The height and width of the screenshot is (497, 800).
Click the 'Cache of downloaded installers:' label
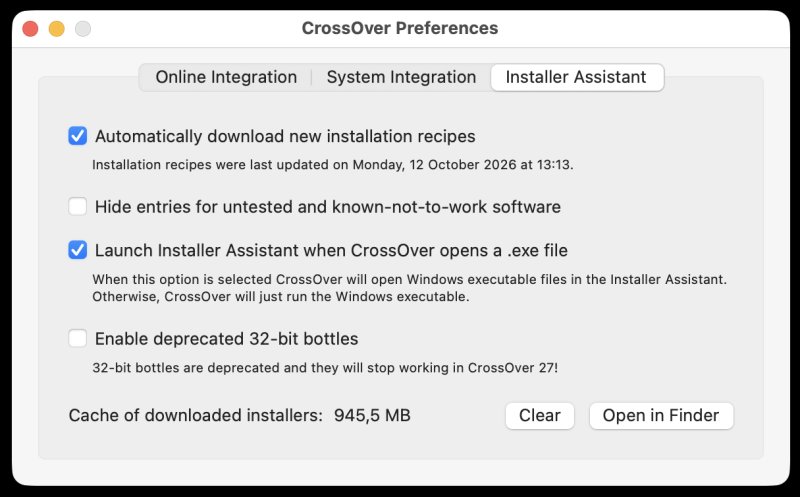click(196, 415)
